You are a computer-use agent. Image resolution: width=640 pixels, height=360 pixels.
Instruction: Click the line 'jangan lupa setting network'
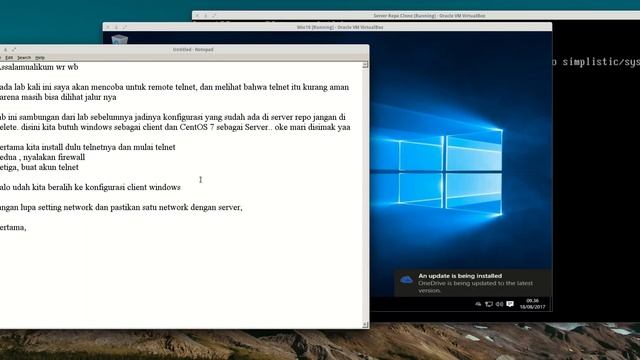(121, 207)
